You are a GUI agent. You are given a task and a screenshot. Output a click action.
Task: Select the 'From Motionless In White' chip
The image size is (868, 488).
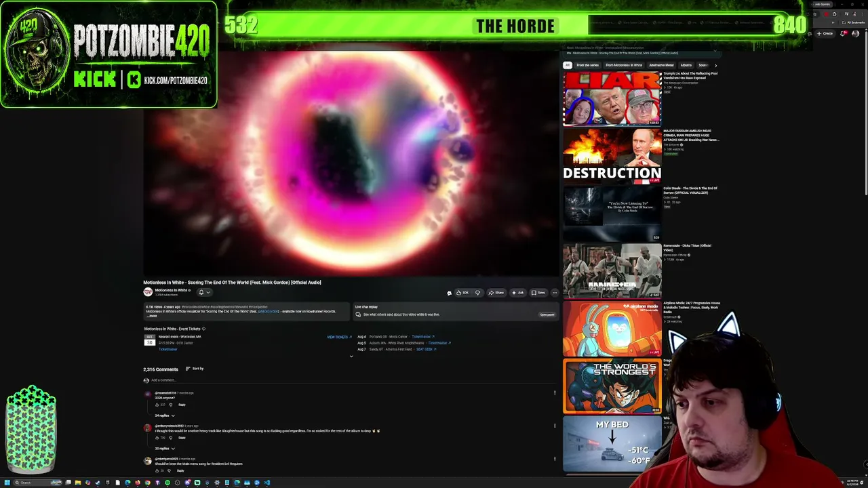coord(624,65)
